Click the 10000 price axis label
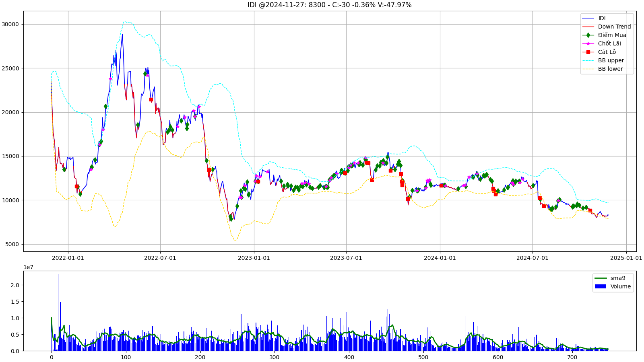Image resolution: width=644 pixels, height=362 pixels. [x=10, y=200]
